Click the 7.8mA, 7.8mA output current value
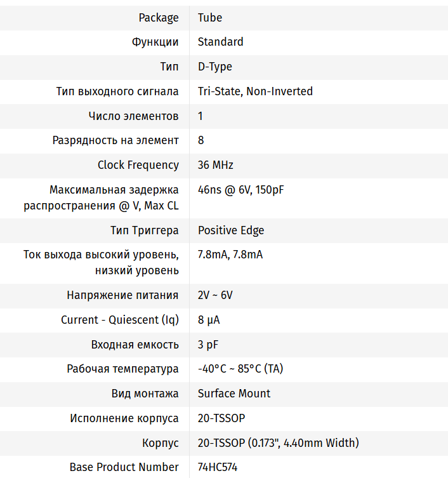Image resolution: width=448 pixels, height=478 pixels. (x=230, y=255)
